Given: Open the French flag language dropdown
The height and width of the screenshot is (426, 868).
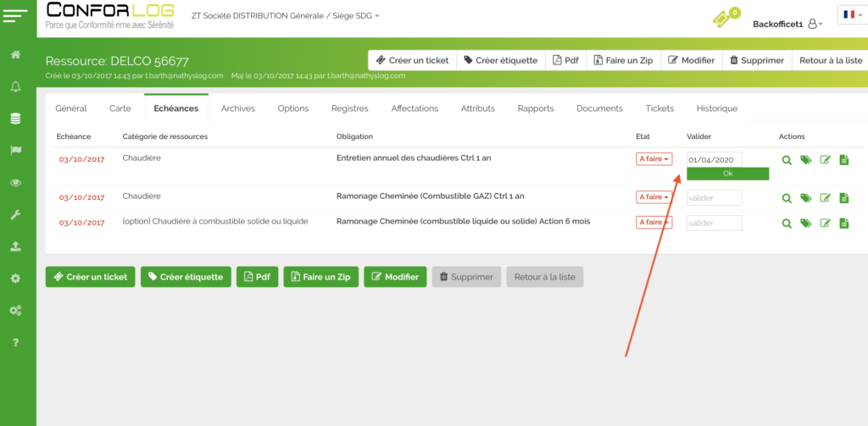Looking at the screenshot, I should pyautogui.click(x=849, y=15).
